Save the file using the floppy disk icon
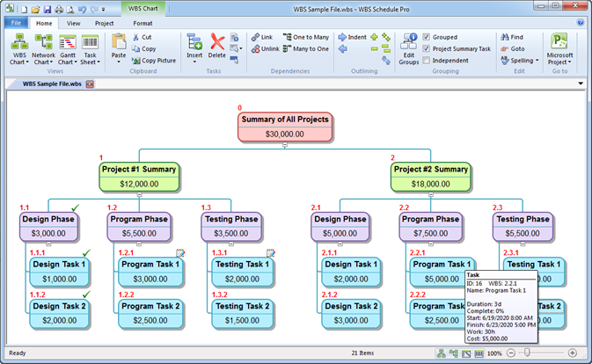592x364 pixels. 48,10
